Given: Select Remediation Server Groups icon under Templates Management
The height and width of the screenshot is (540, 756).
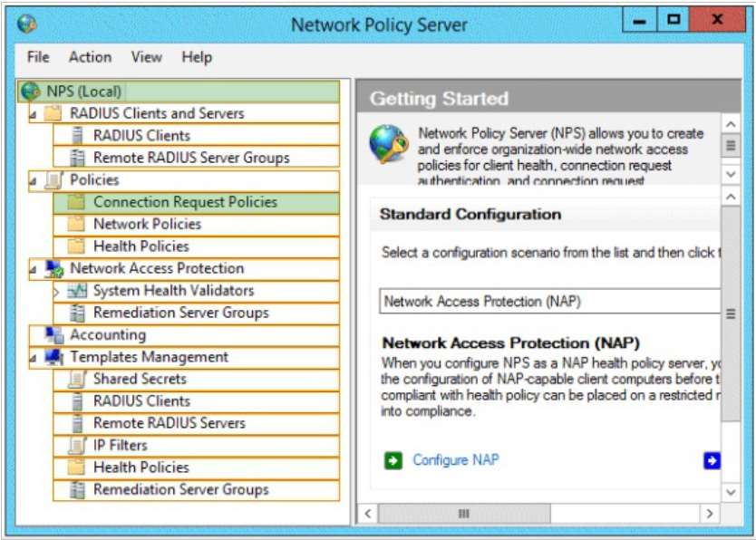Looking at the screenshot, I should [x=77, y=490].
